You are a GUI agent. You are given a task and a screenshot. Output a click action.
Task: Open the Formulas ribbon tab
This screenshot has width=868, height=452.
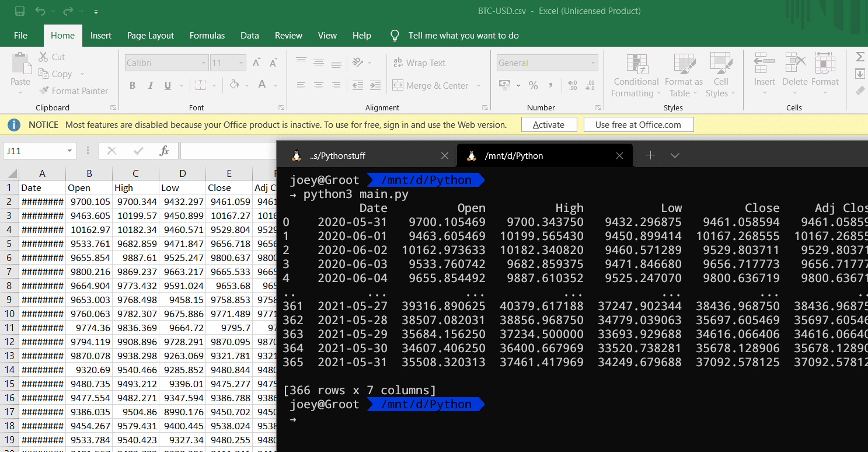[207, 36]
